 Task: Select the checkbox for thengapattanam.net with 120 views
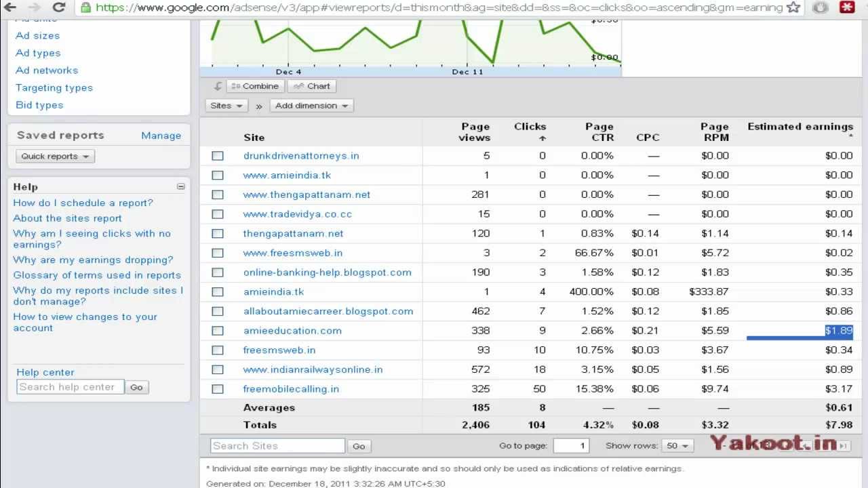coord(218,234)
